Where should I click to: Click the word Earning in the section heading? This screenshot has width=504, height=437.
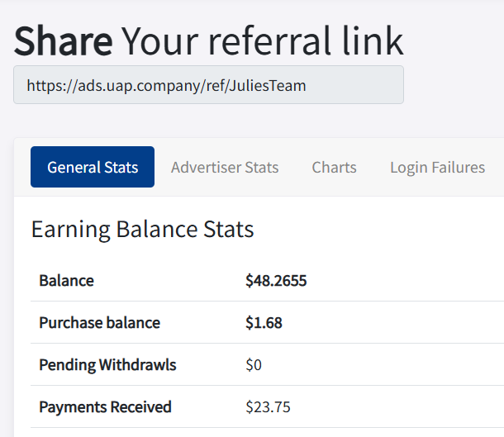click(x=70, y=229)
